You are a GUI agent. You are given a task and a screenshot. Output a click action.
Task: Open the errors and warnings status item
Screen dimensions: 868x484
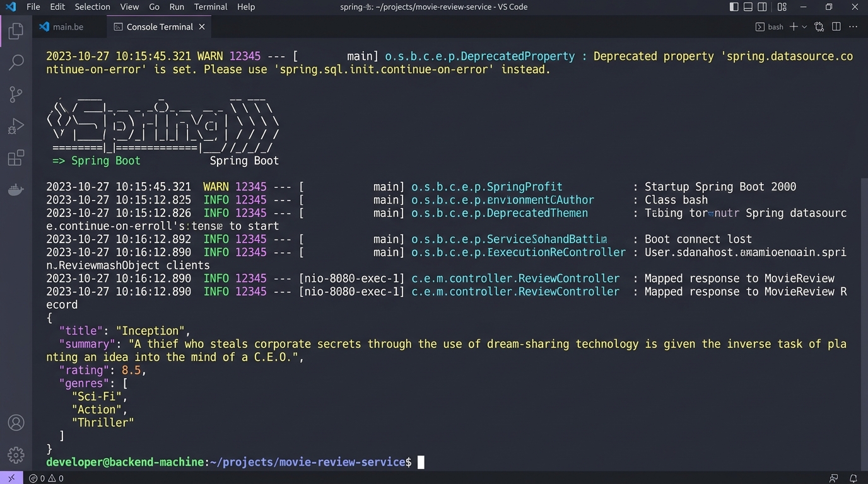(47, 478)
